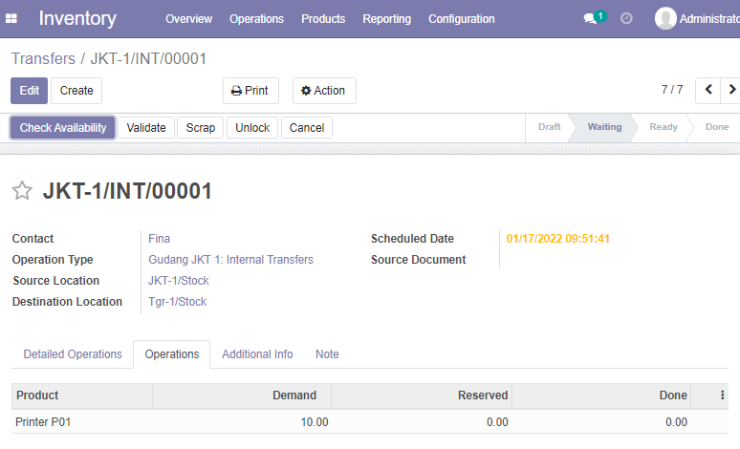The image size is (740, 449).
Task: Open the Reporting menu
Action: tap(387, 19)
